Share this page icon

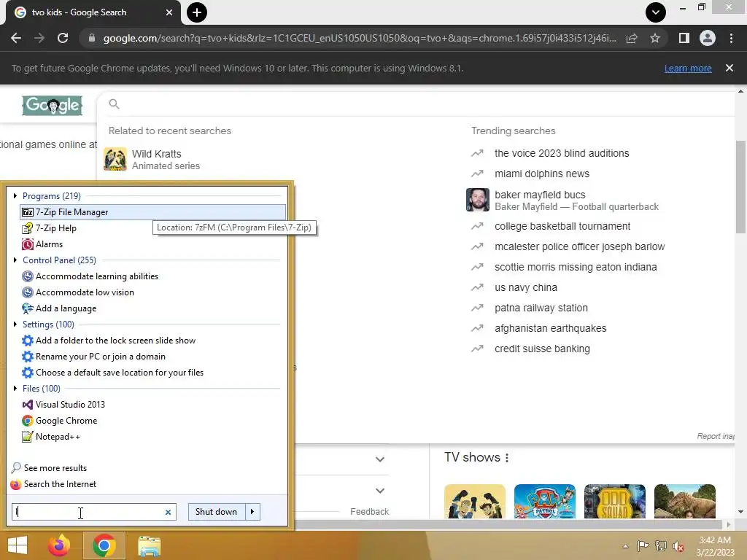[x=632, y=38]
